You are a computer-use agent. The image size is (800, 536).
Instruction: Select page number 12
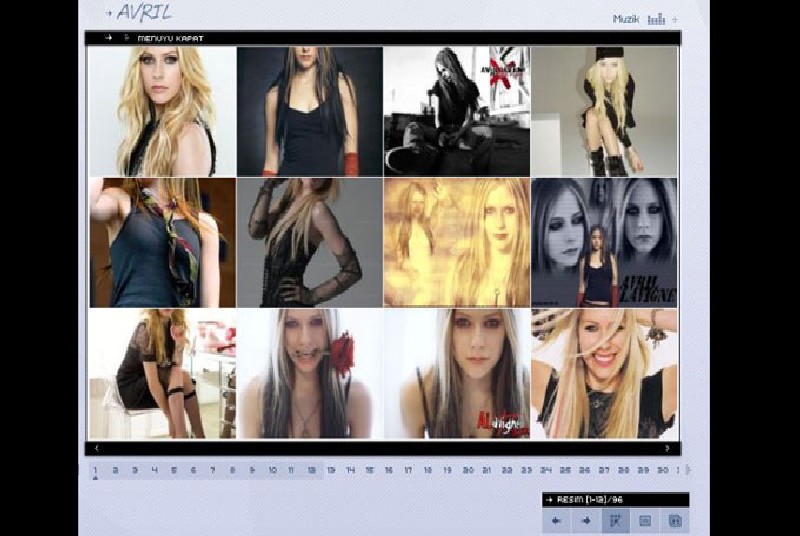tap(311, 470)
